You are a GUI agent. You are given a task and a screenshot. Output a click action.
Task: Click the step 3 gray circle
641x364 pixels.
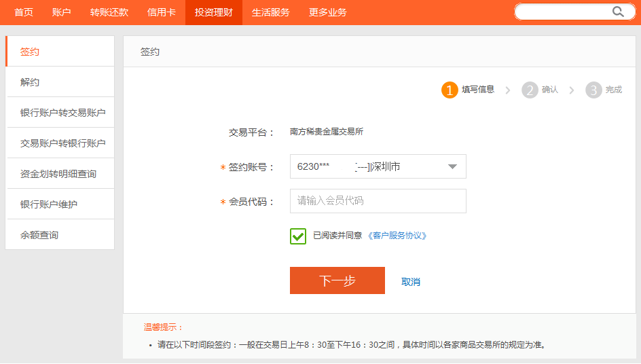tap(593, 90)
